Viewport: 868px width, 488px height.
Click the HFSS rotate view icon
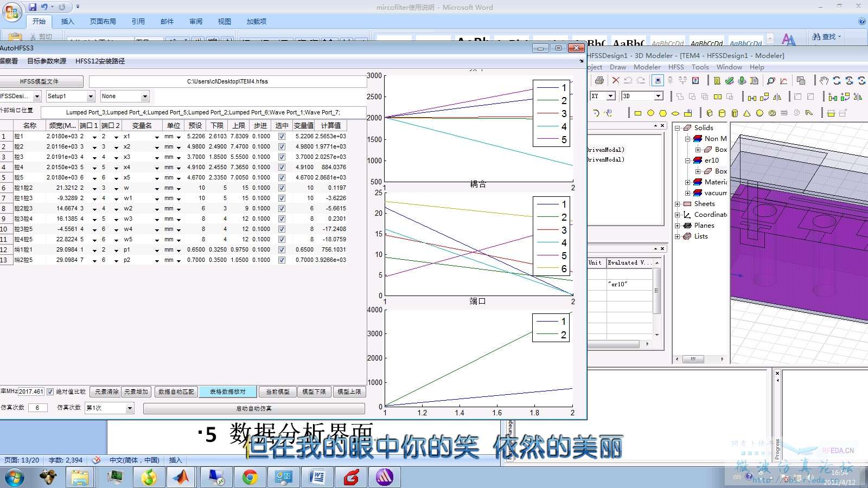(x=837, y=80)
